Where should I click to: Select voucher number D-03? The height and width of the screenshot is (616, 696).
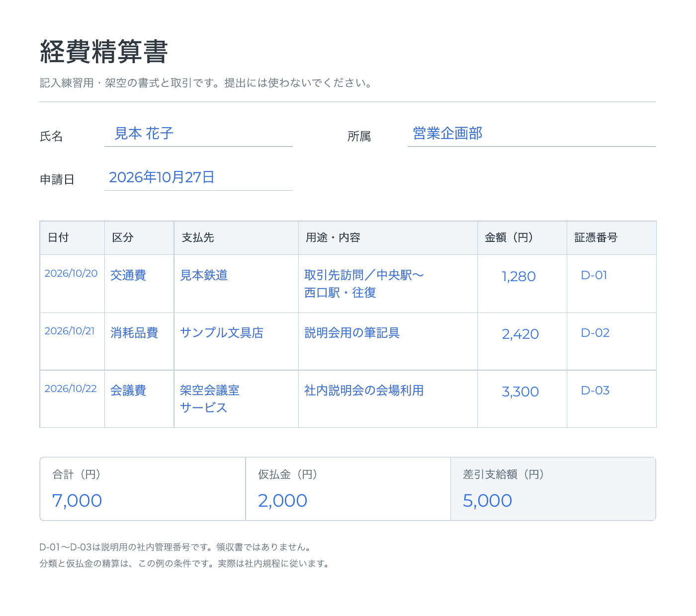click(595, 390)
